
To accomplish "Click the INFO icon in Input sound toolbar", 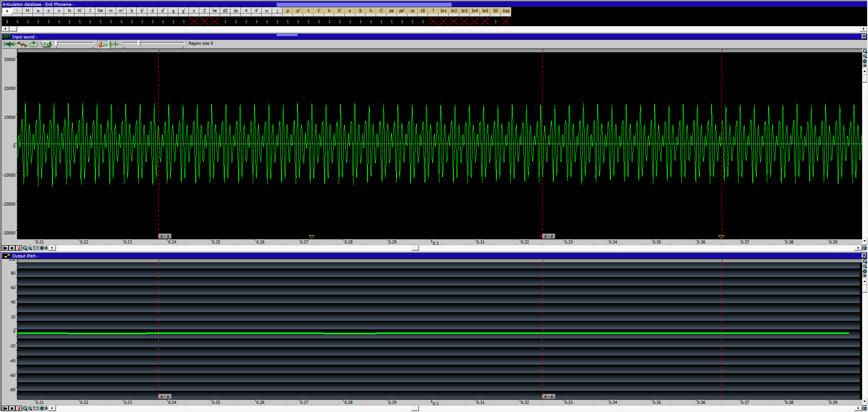I will click(x=9, y=44).
